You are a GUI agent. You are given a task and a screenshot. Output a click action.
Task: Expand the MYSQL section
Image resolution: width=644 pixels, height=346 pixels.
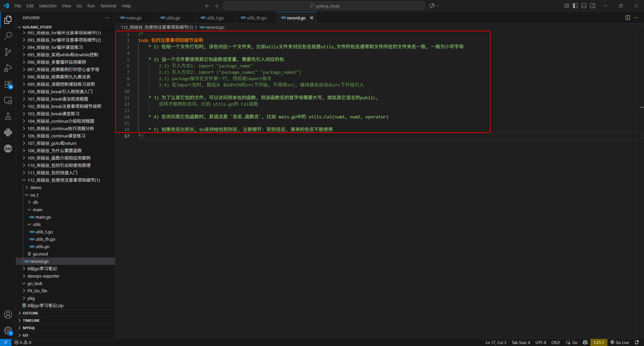(x=65, y=328)
